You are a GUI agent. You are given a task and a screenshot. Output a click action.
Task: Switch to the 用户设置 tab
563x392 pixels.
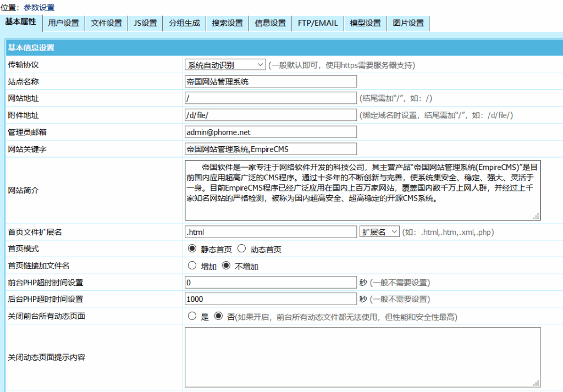pos(63,23)
